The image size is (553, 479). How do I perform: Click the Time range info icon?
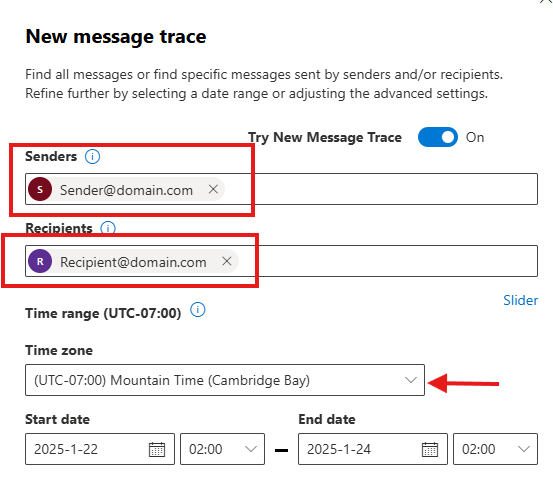(x=198, y=310)
